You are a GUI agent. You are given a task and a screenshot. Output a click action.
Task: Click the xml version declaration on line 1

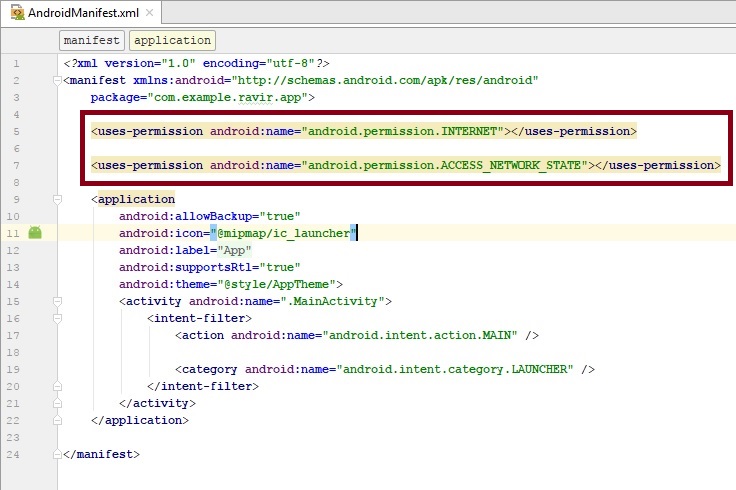click(x=197, y=63)
